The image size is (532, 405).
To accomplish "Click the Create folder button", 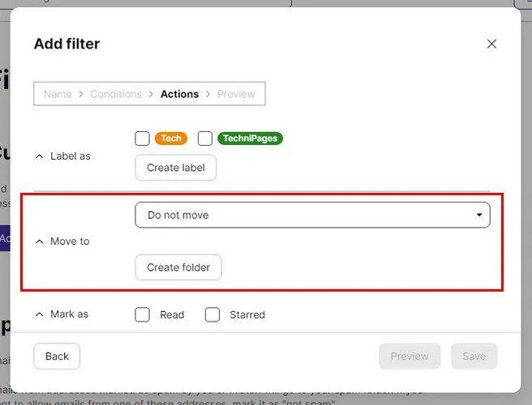I will (x=178, y=267).
